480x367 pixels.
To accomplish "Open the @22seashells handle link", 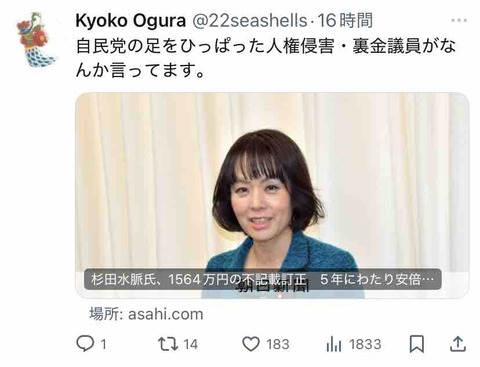I will coord(249,21).
